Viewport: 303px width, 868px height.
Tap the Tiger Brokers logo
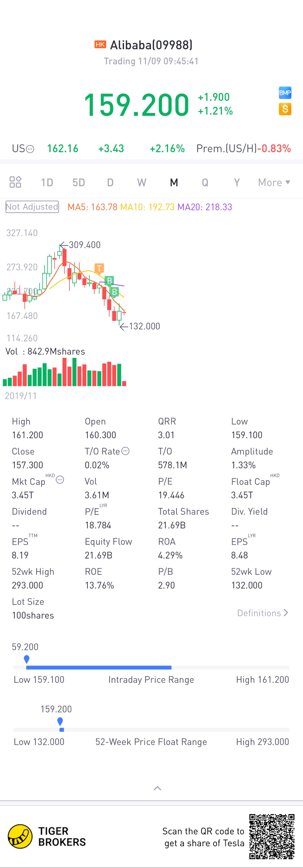[20, 836]
